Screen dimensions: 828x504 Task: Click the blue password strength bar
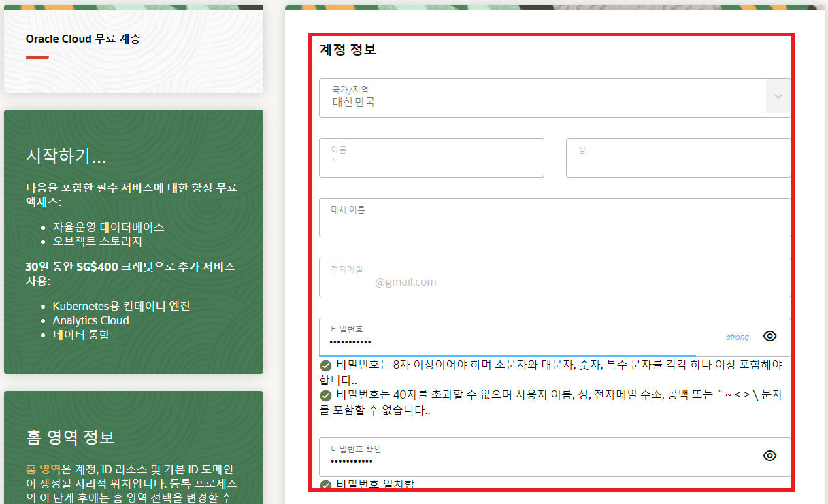point(508,356)
